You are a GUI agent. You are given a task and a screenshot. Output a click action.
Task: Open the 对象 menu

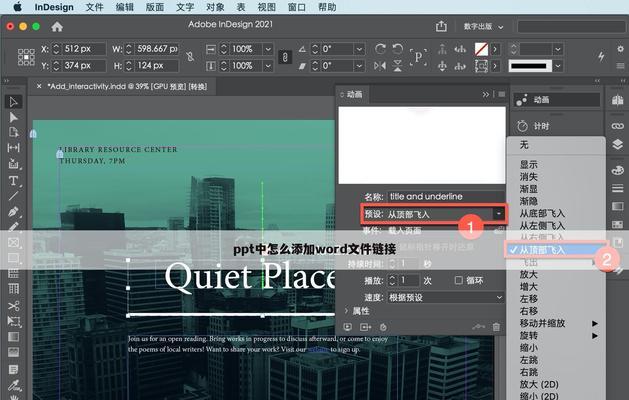click(215, 7)
